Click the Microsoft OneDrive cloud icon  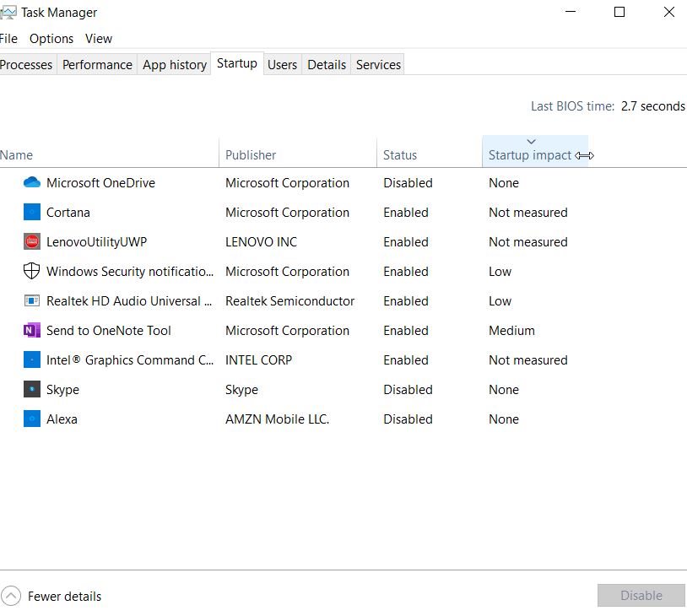(31, 182)
